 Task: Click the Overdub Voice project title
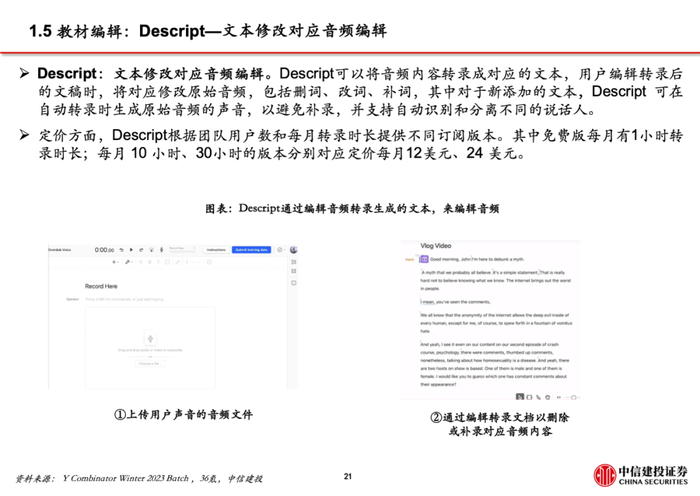(x=59, y=250)
